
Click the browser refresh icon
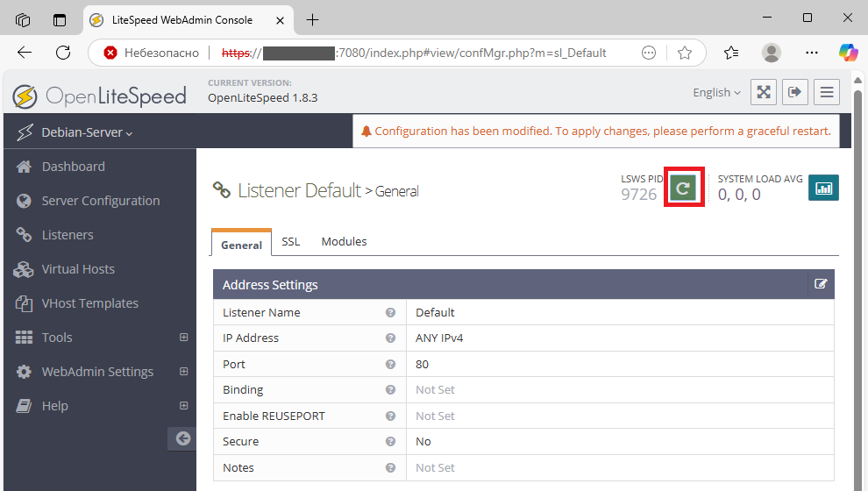(x=63, y=53)
